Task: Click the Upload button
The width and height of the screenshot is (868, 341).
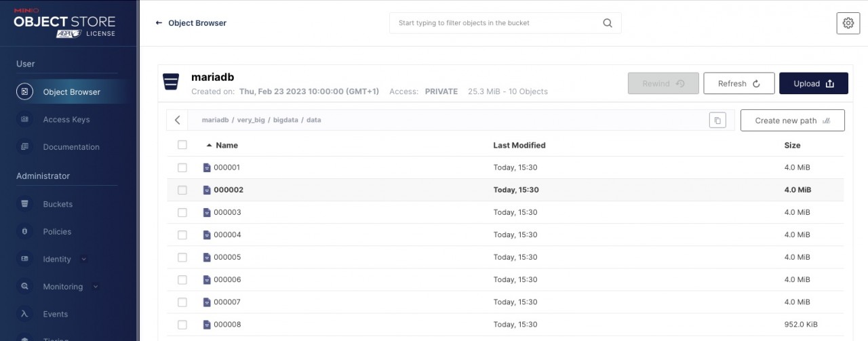Action: tap(814, 83)
